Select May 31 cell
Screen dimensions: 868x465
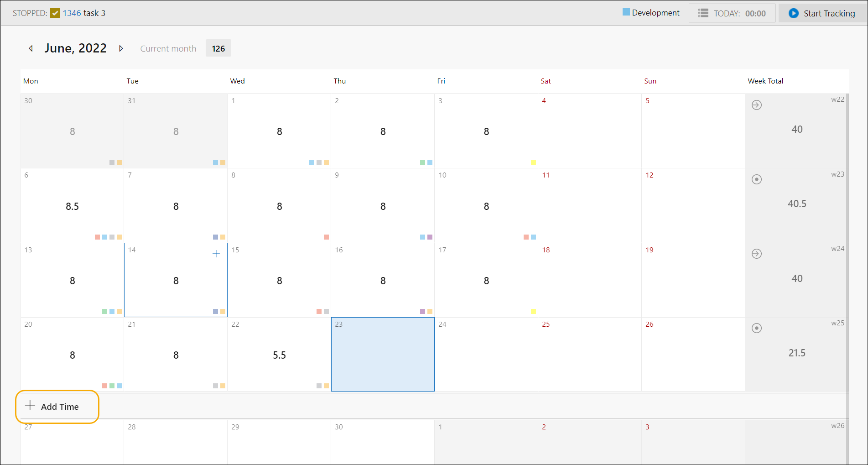[176, 131]
